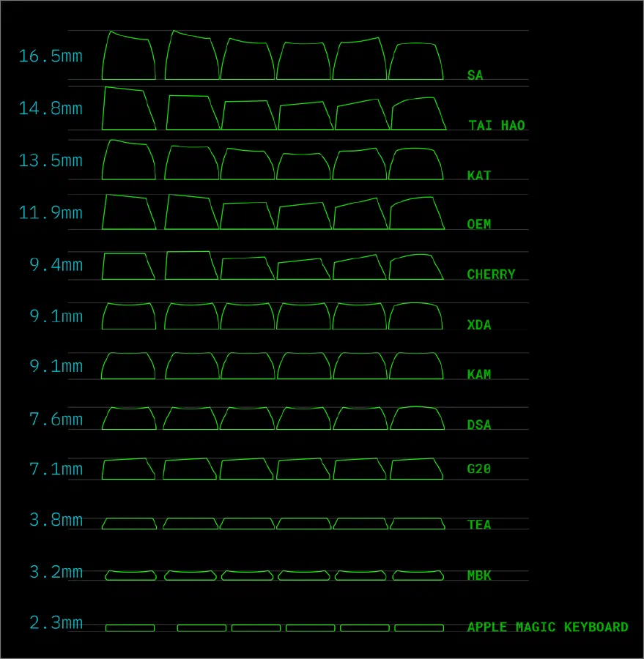Select the last keycap outline in OEM row
This screenshot has width=644, height=659.
point(417,213)
